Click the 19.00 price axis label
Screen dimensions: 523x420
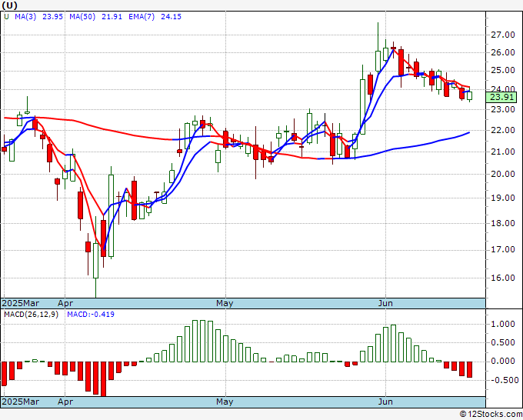point(502,198)
